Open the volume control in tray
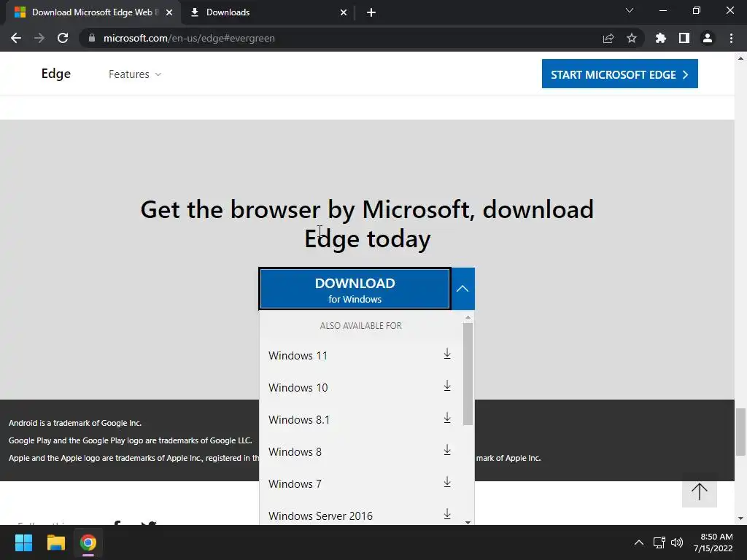This screenshot has height=560, width=747. (x=676, y=542)
